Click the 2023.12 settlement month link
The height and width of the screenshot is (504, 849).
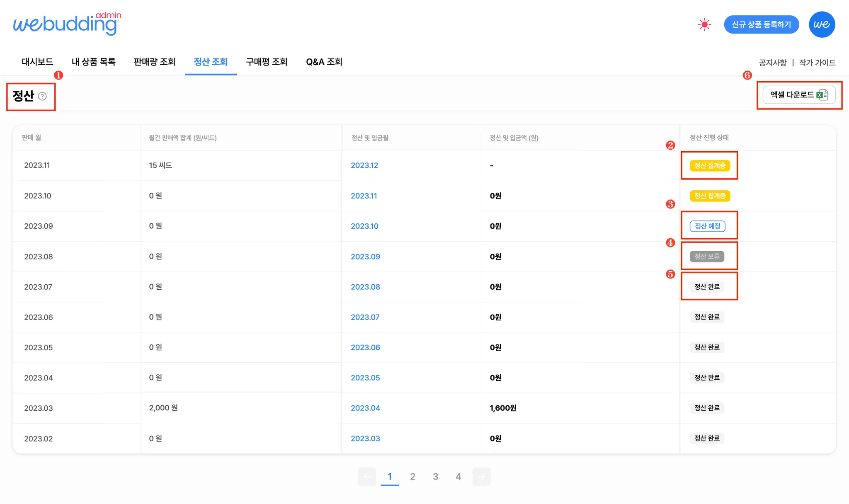(364, 165)
